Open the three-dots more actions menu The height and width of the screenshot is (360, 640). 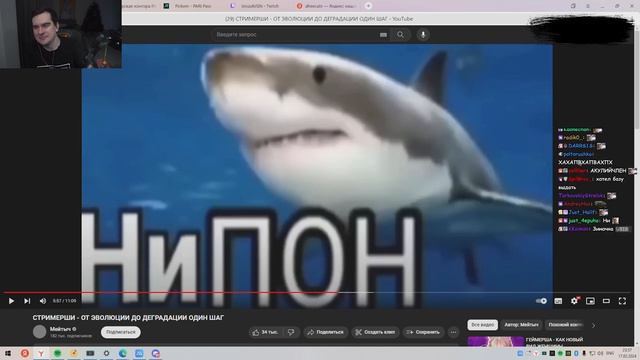coord(453,332)
